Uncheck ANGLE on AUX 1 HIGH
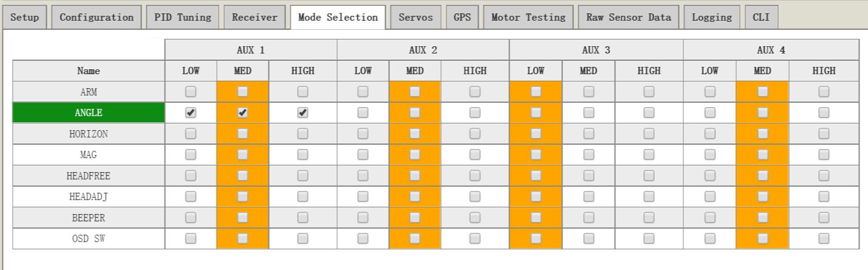 [x=302, y=112]
